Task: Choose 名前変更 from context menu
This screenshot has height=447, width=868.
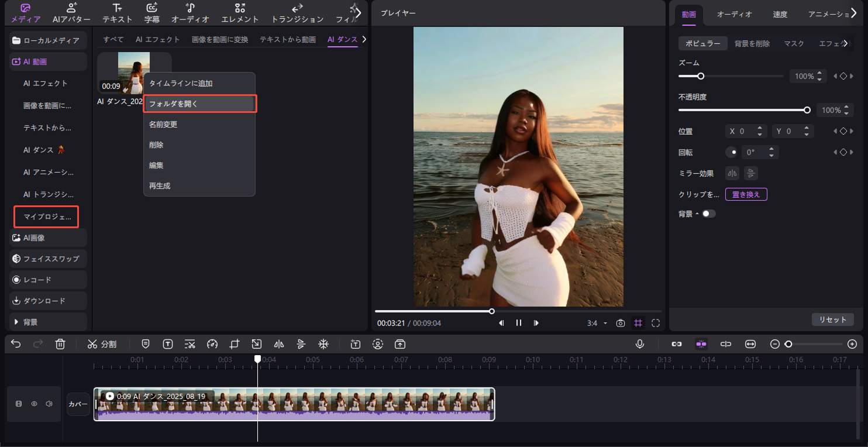Action: 199,124
